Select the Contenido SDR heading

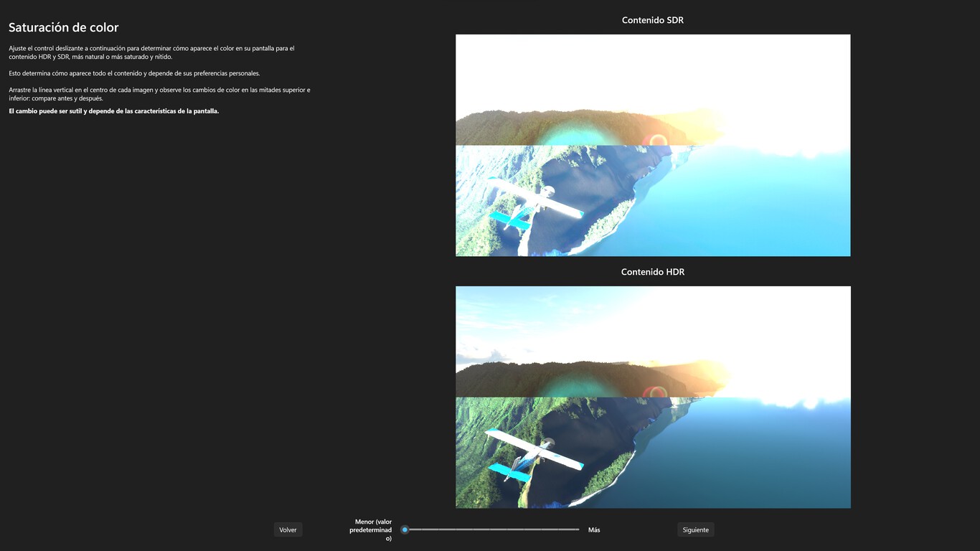(x=652, y=19)
